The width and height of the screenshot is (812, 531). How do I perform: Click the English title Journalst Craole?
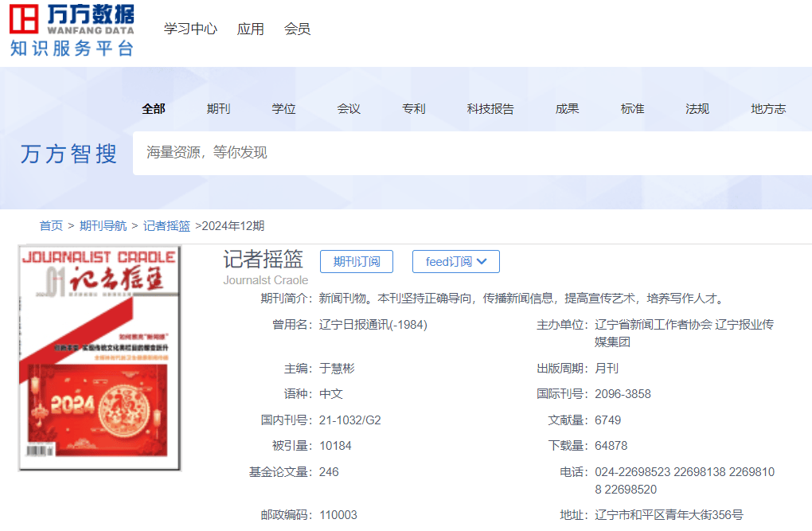pyautogui.click(x=266, y=280)
